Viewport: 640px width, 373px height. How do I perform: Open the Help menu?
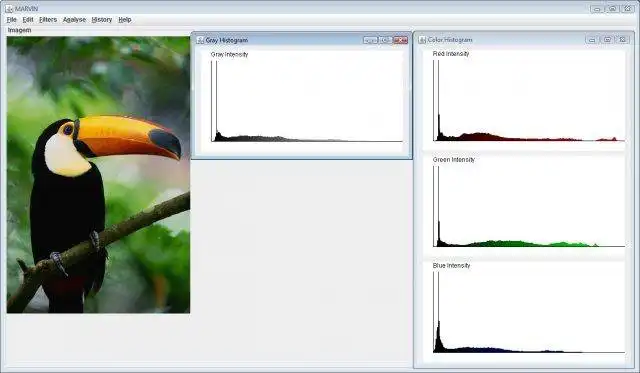(x=124, y=20)
